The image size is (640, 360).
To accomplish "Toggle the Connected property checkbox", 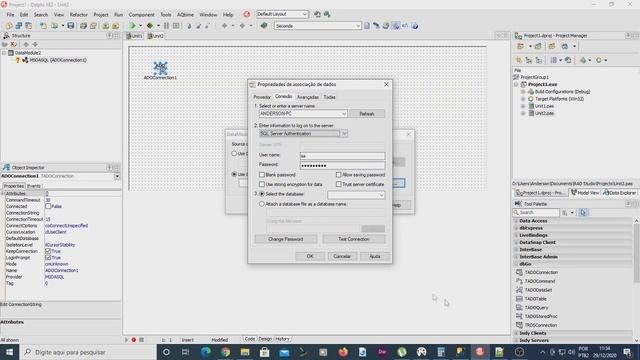I will pos(48,207).
